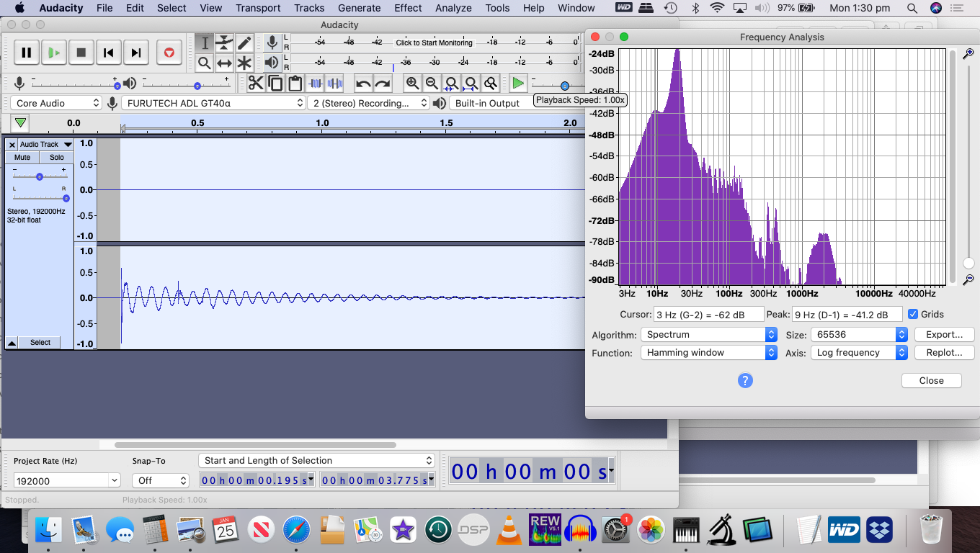Click the Undo arrow
Screen dimensions: 980x553
click(363, 84)
